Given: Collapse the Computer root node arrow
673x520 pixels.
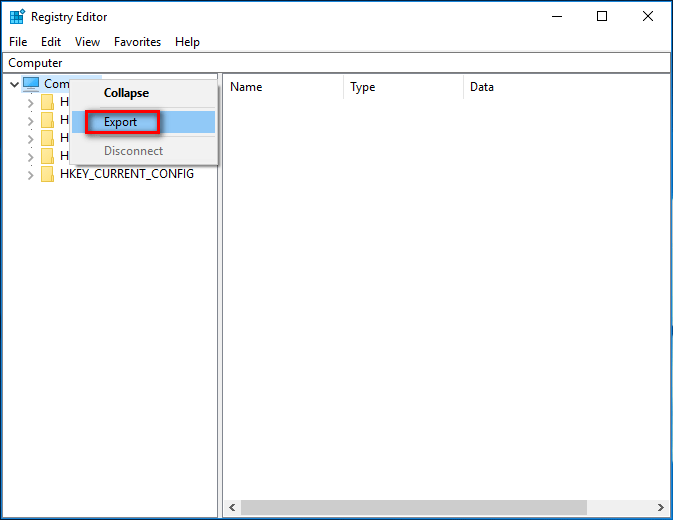Looking at the screenshot, I should (x=14, y=84).
